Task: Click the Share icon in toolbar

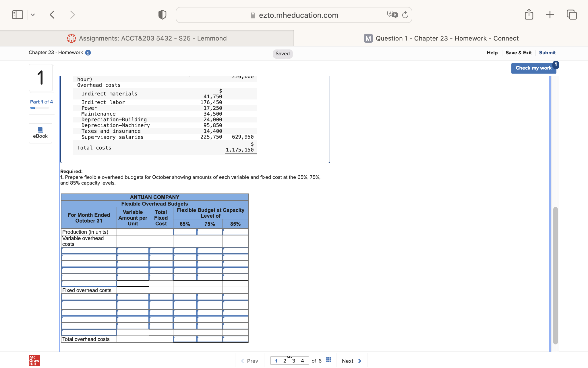Action: click(x=529, y=15)
